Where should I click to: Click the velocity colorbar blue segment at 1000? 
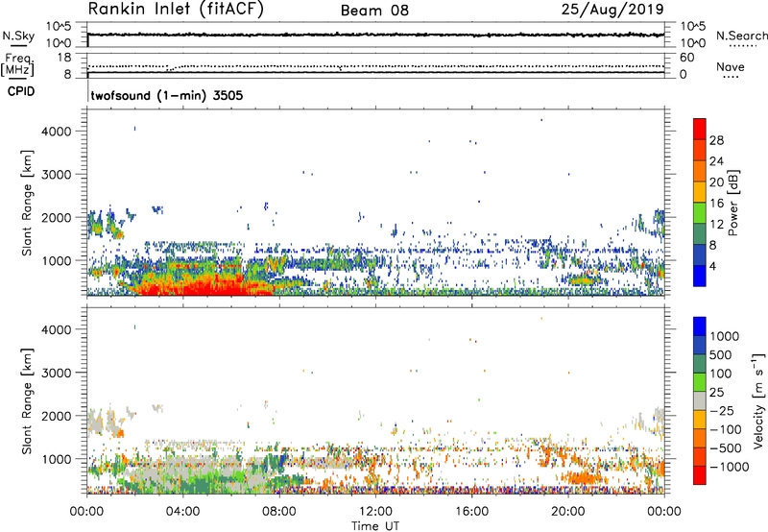700,326
